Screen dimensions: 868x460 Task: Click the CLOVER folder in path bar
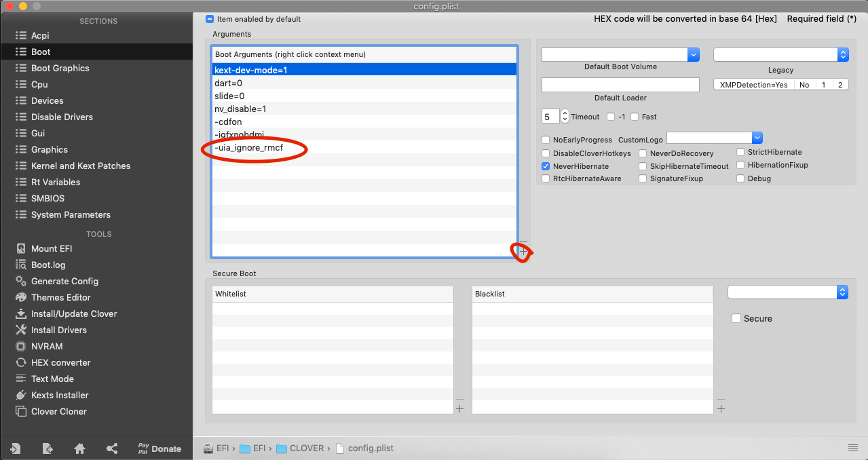coord(301,448)
